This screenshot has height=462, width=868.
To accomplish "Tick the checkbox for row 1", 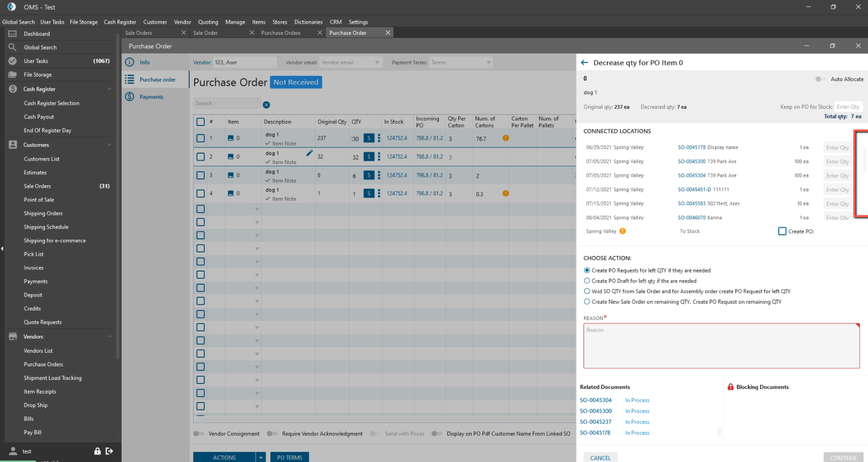I will point(200,138).
